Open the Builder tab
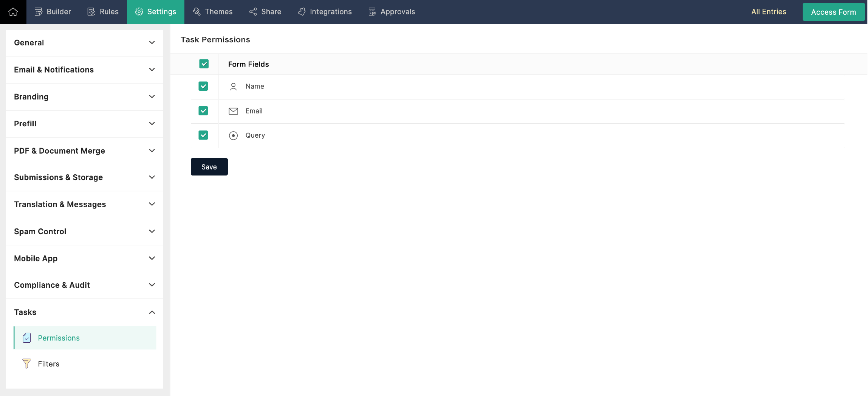The image size is (868, 396). 53,12
